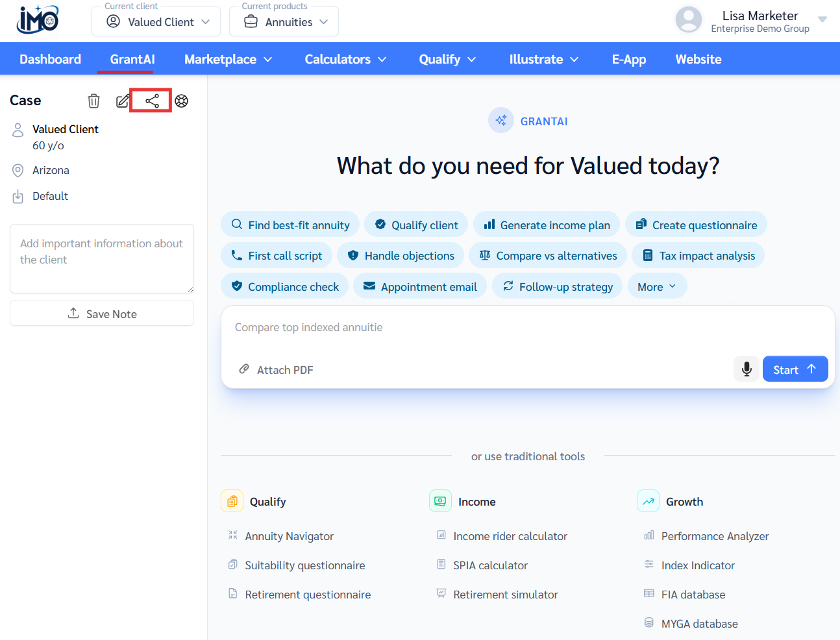Click the Lisa Marketer avatar icon
Viewport: 840px width, 640px height.
689,19
